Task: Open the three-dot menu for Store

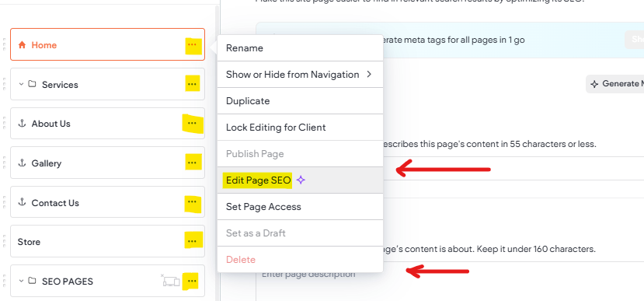Action: pos(192,241)
